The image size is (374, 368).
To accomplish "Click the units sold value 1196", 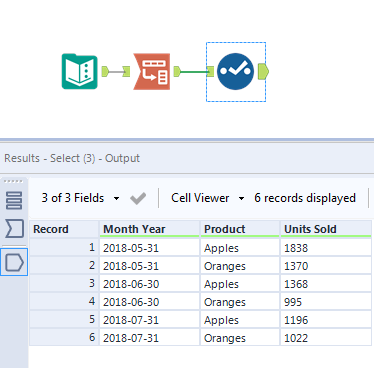I will tap(326, 320).
